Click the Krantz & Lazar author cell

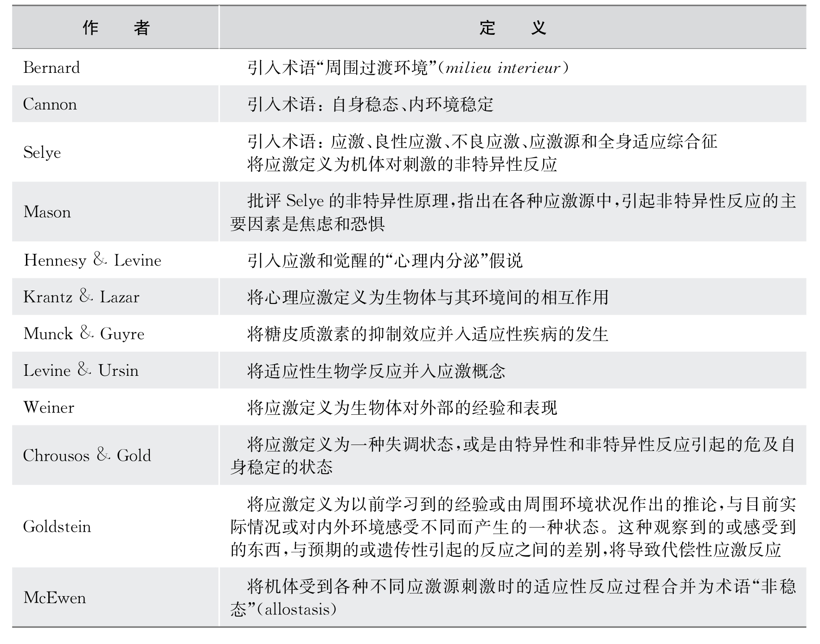81,297
